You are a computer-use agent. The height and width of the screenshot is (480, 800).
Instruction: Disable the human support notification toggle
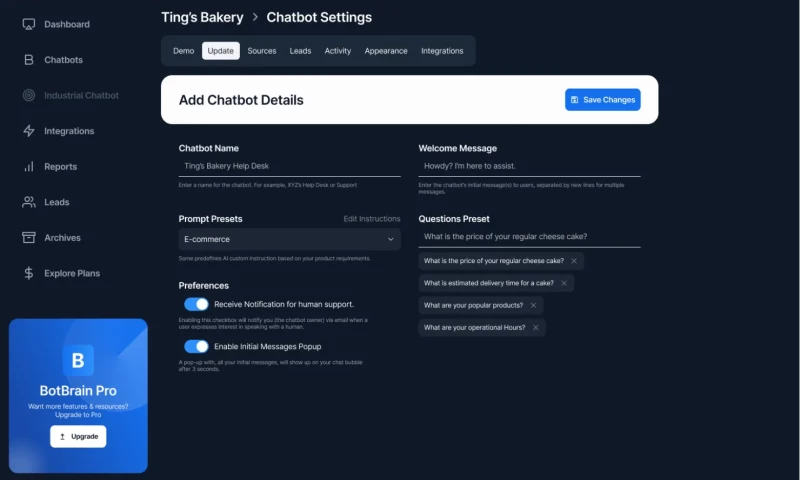point(196,304)
